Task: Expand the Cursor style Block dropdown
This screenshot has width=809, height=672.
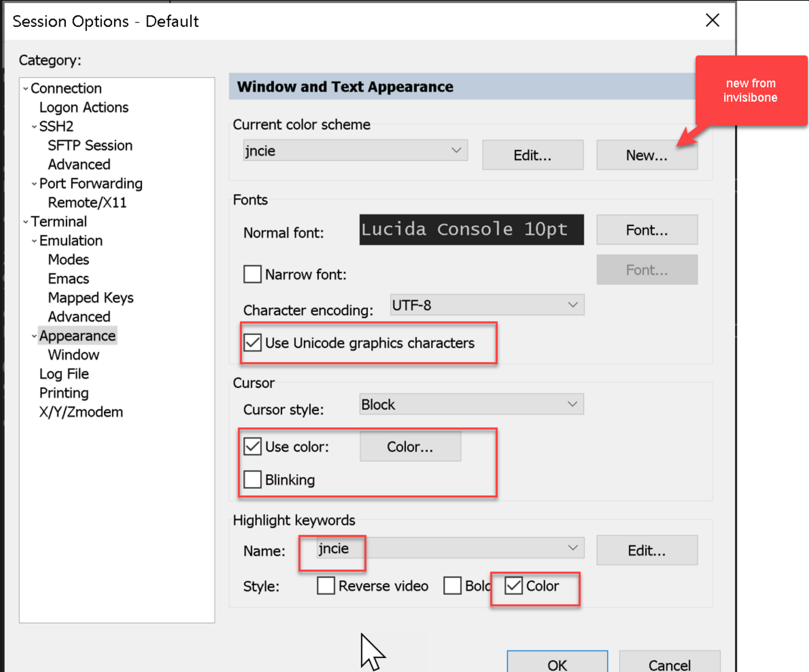Action: [471, 405]
